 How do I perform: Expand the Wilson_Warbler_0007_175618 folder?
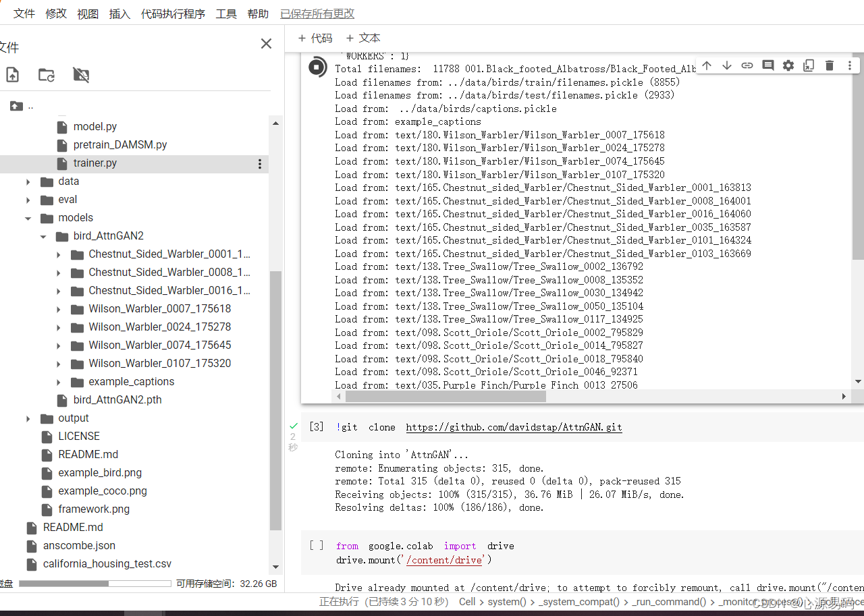pyautogui.click(x=59, y=310)
